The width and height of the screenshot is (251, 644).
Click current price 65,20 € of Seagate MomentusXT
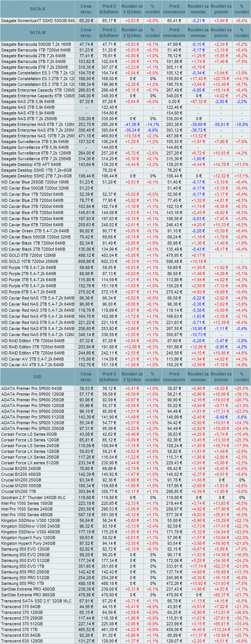[x=86, y=21]
